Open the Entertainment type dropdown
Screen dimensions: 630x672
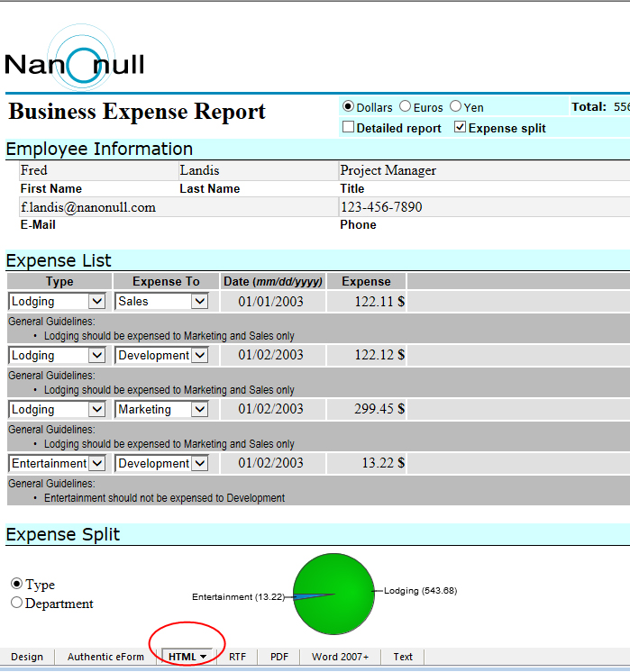tap(97, 464)
